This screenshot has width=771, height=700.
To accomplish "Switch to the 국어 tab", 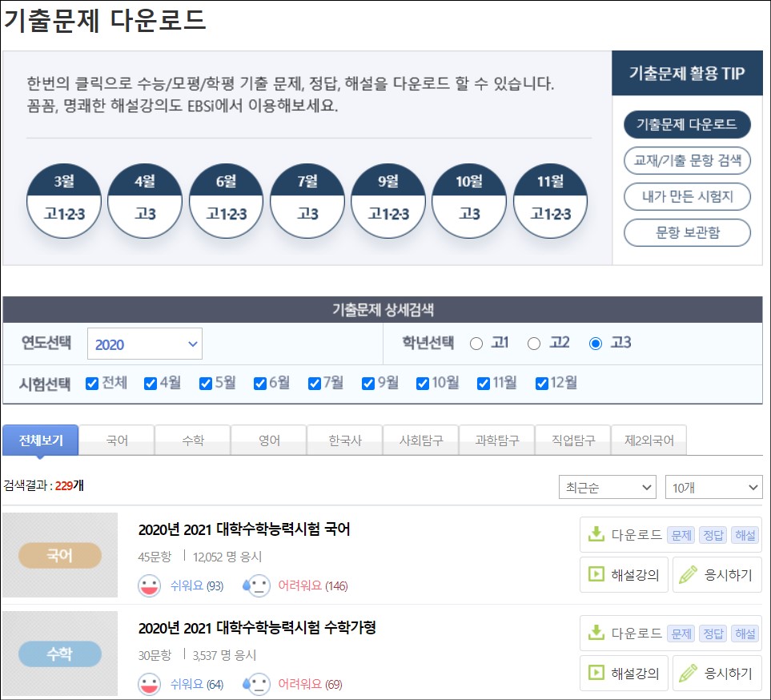I will tap(117, 440).
